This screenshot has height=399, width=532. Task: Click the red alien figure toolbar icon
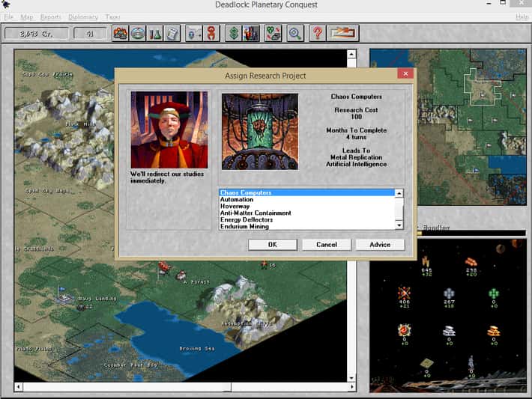[x=211, y=33]
